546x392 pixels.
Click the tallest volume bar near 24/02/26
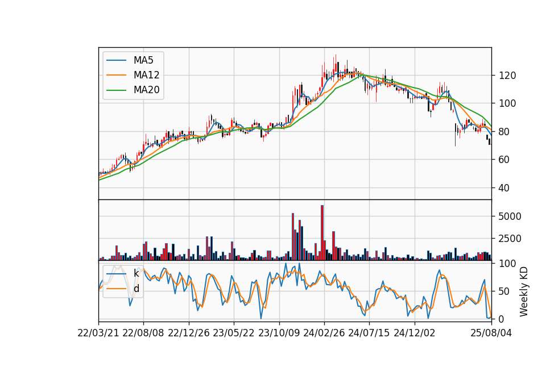[x=322, y=233]
